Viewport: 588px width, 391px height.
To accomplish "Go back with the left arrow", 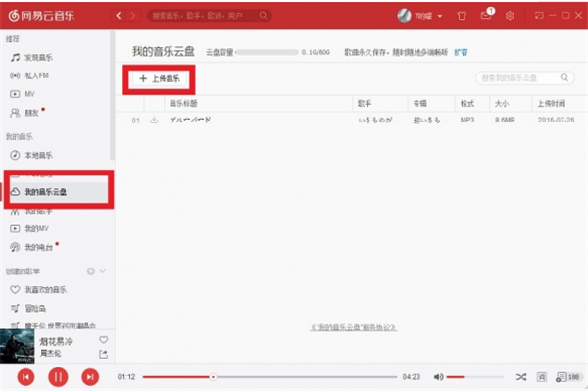I will click(x=119, y=16).
